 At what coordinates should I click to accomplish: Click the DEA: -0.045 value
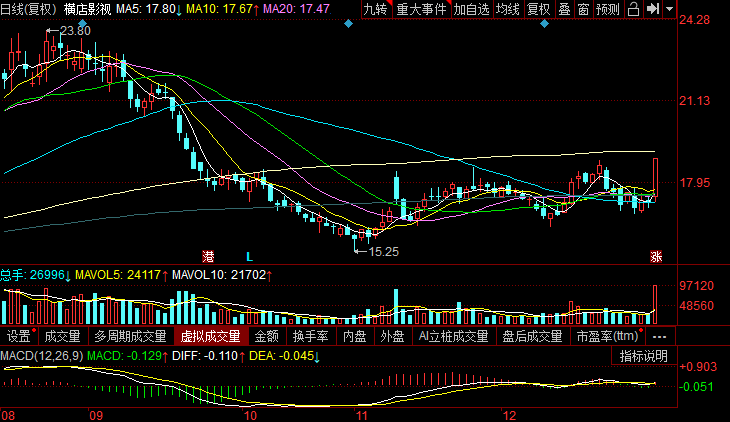pyautogui.click(x=284, y=356)
